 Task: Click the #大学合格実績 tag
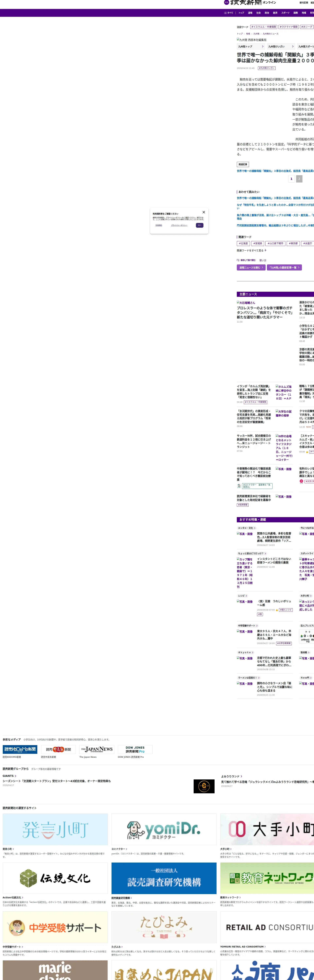(284, 643)
